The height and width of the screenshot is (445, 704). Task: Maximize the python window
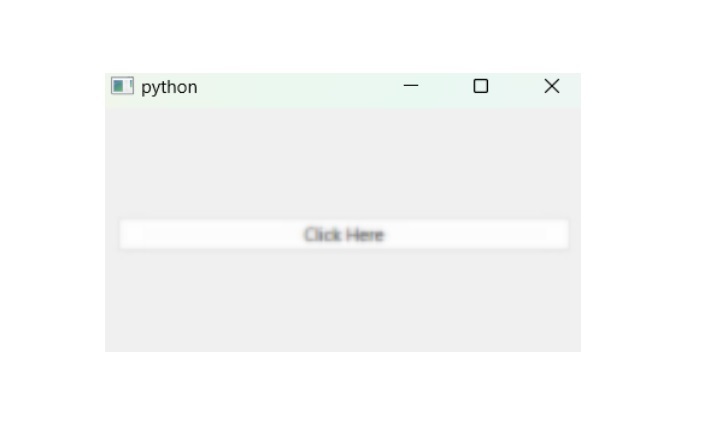click(x=481, y=86)
